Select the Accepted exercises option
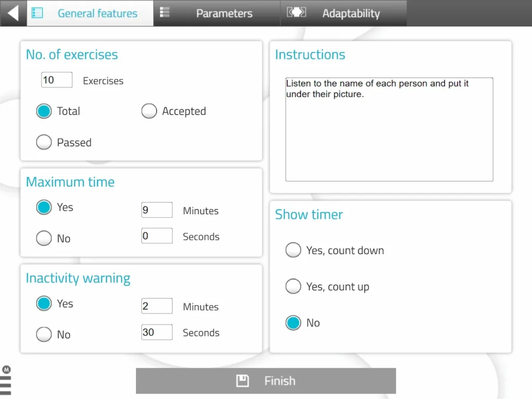 point(149,111)
